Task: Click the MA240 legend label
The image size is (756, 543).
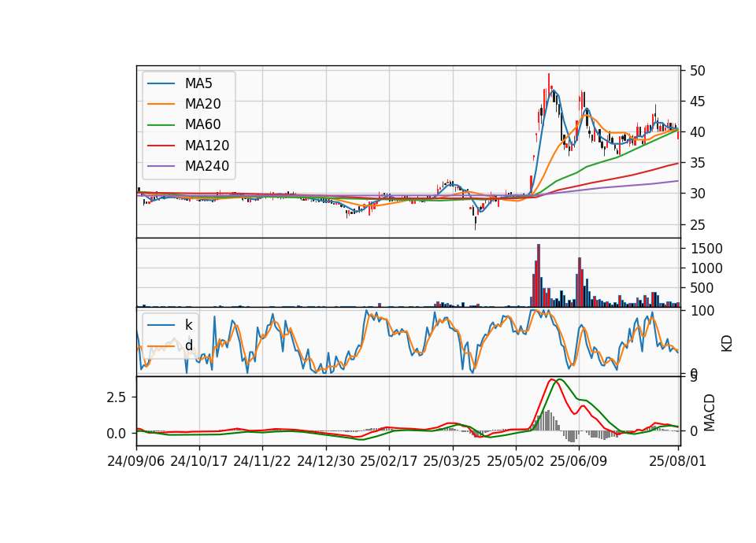Action: click(x=207, y=166)
